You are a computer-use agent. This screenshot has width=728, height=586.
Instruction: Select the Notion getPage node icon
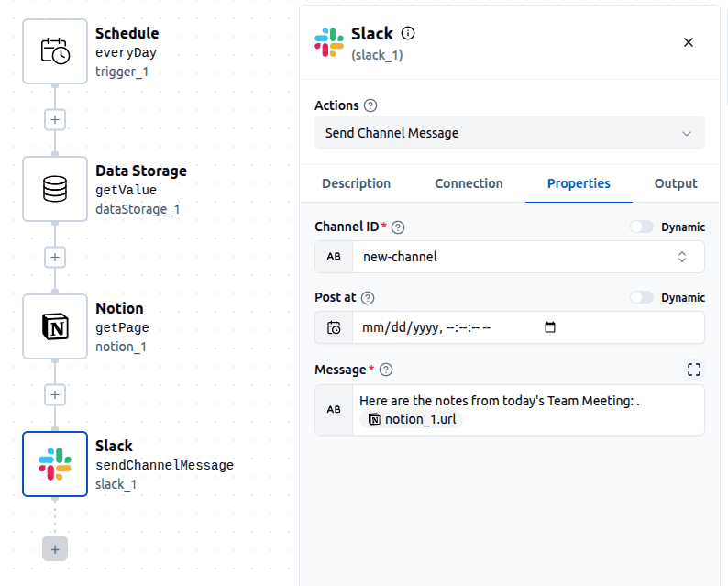tap(55, 326)
